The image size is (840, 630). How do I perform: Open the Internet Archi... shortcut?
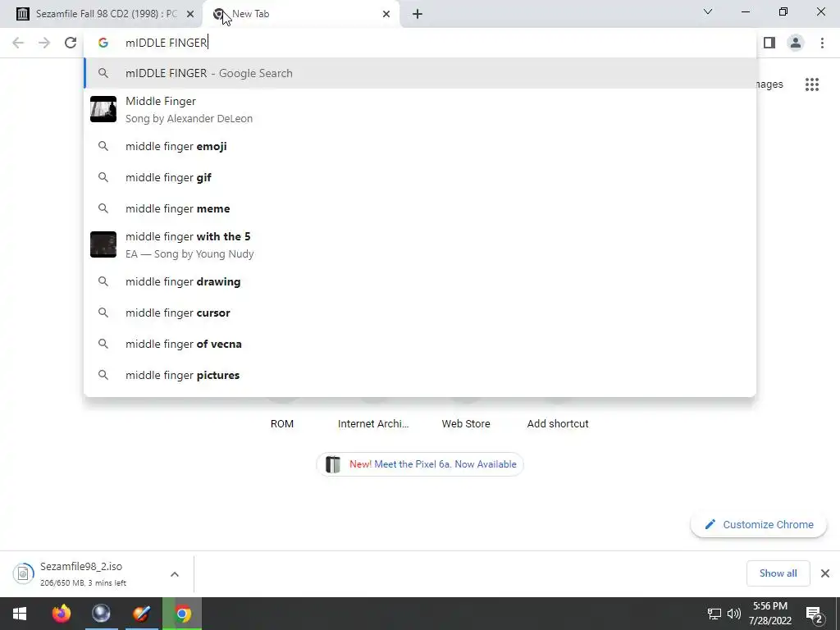pos(373,423)
